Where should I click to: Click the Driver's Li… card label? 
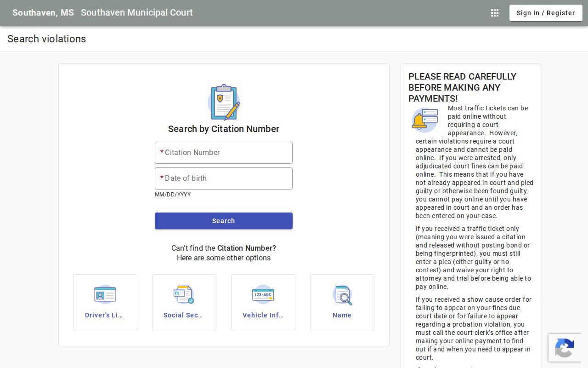[104, 315]
